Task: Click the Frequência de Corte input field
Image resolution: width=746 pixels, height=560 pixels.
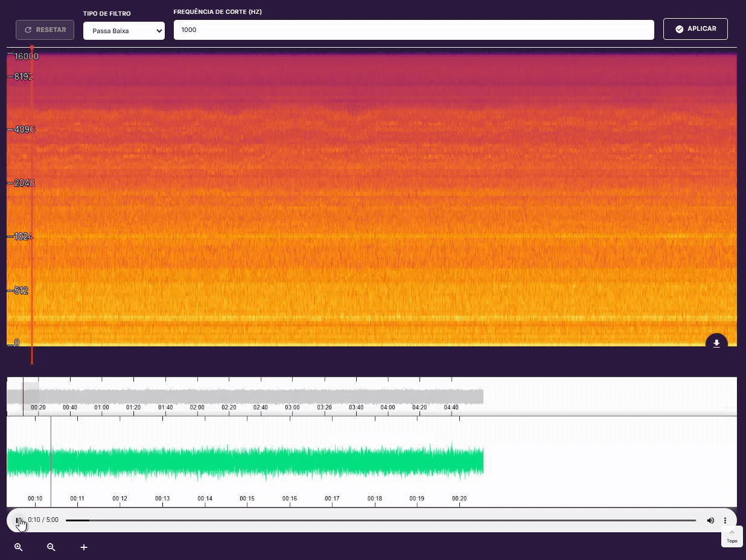Action: tap(413, 30)
